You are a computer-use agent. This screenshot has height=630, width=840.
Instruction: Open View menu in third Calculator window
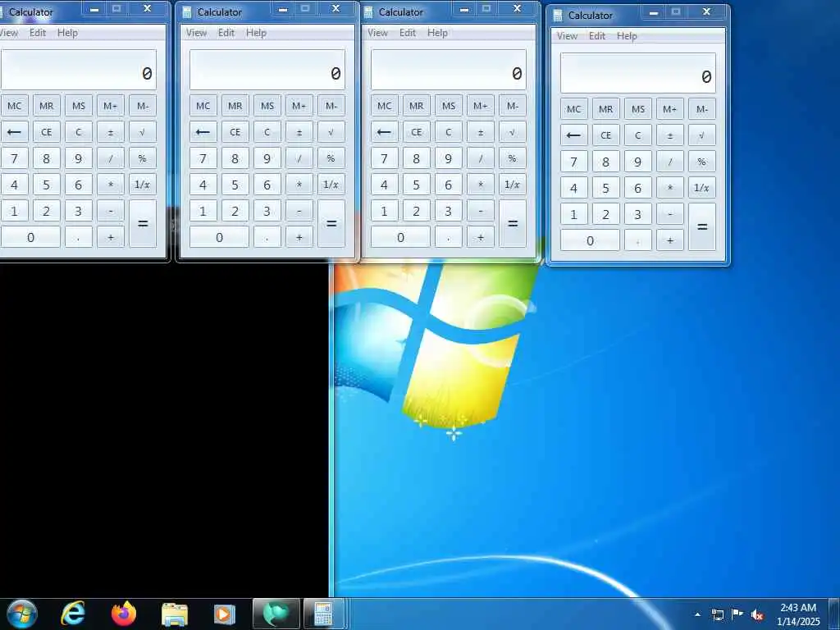point(377,33)
